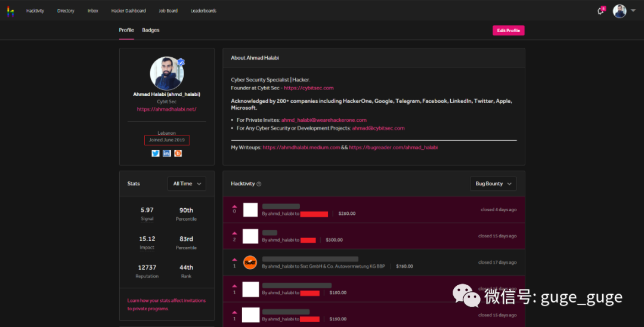Upvote the $750.00 Sixt report
Viewport: 644px width, 327px height.
(234, 260)
